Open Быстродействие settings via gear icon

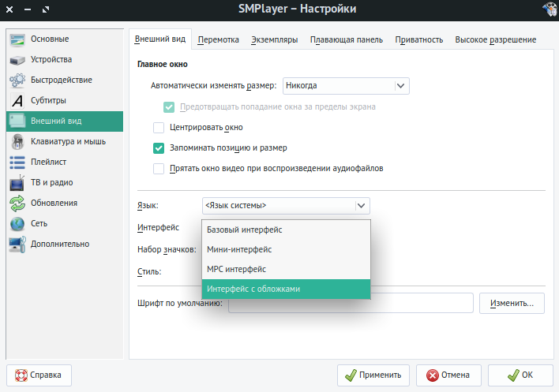tap(17, 80)
